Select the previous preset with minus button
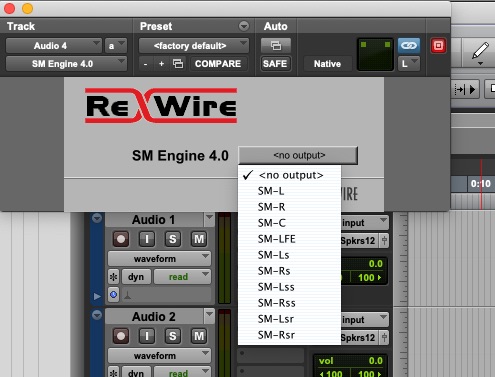Viewport: 495px width, 377px height. coord(145,64)
